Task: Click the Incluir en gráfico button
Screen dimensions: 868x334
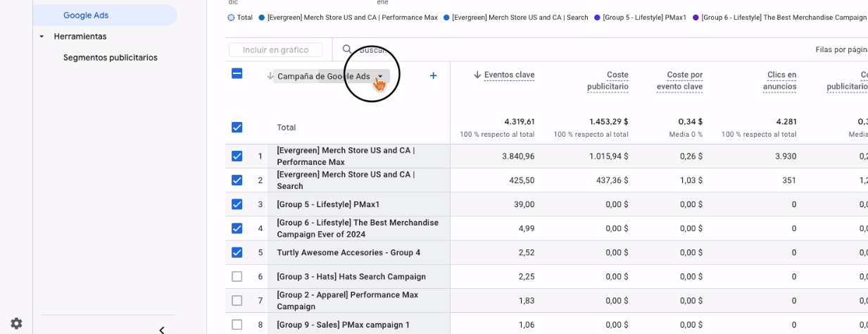Action: 275,49
